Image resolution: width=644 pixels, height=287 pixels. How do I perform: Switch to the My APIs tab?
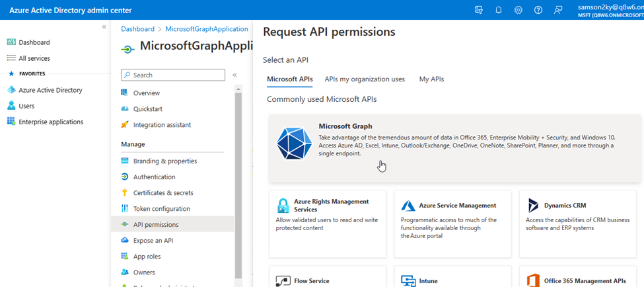(431, 79)
